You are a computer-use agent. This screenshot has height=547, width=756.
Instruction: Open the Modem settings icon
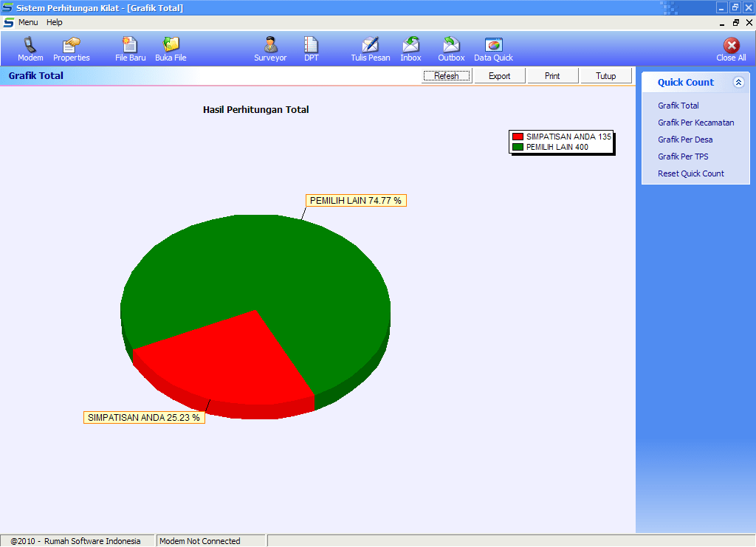(x=30, y=46)
